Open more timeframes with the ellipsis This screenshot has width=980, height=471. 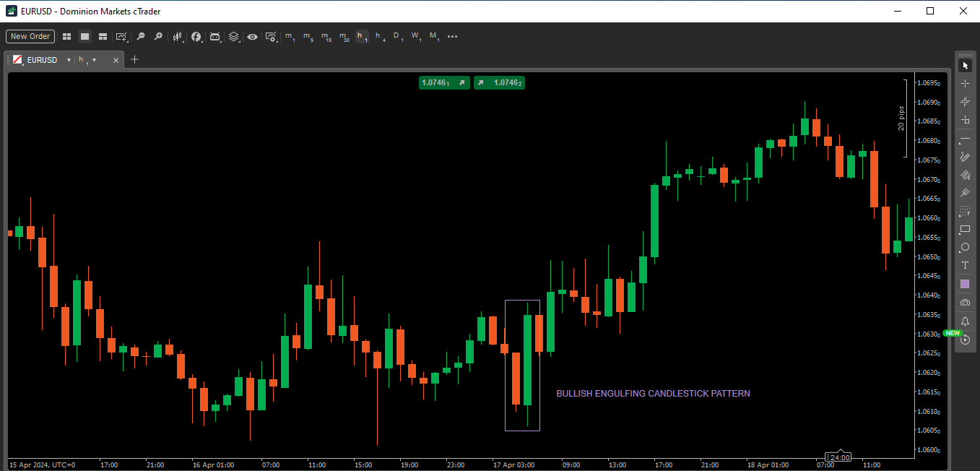[452, 37]
